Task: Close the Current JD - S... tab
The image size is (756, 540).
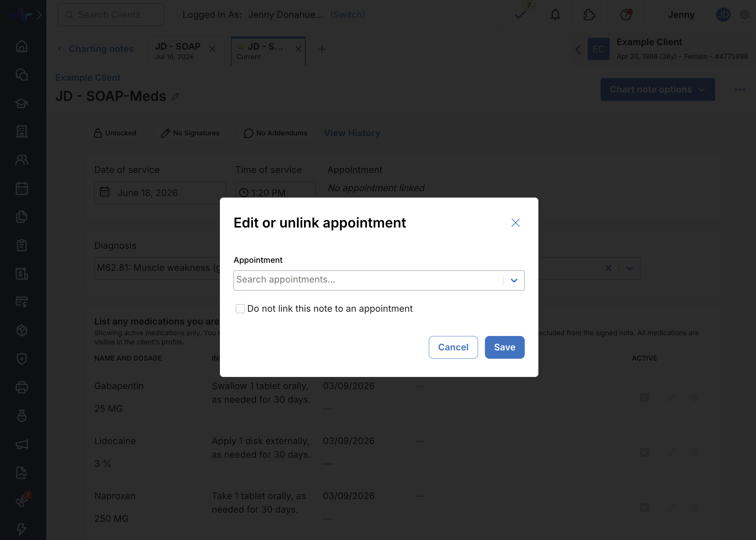Action: (x=298, y=49)
